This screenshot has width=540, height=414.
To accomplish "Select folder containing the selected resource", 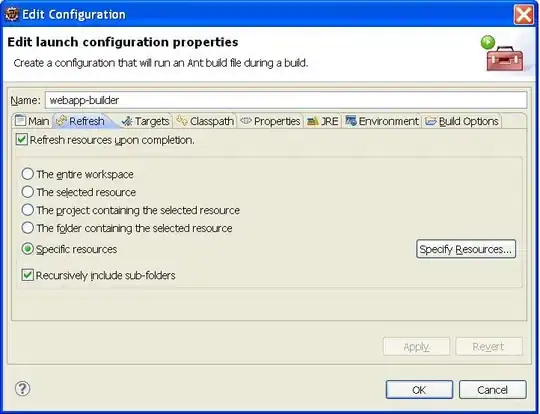I will click(x=28, y=228).
